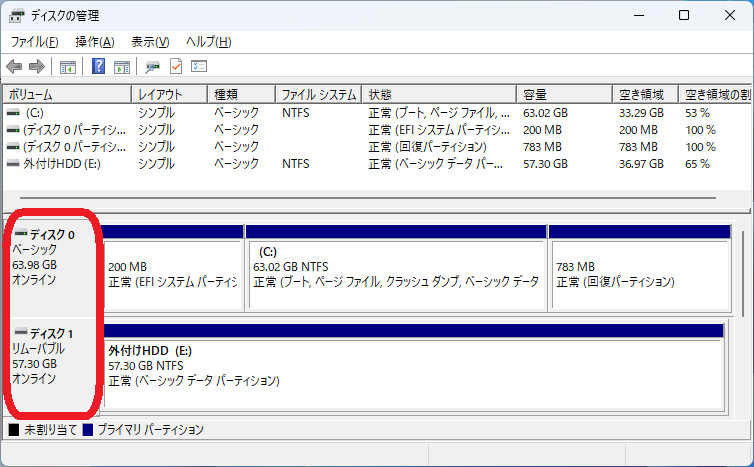Click the Disk Management title bar icon
This screenshot has height=467, width=754.
coord(16,16)
